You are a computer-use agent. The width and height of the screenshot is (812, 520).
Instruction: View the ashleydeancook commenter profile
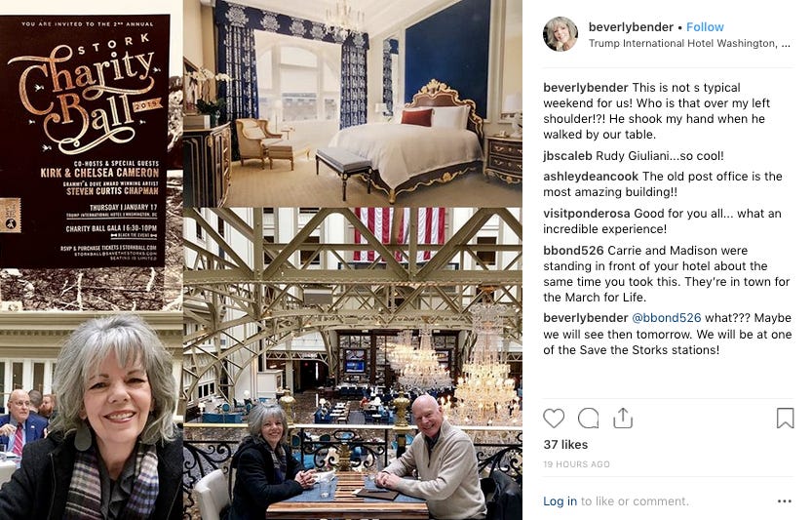591,177
